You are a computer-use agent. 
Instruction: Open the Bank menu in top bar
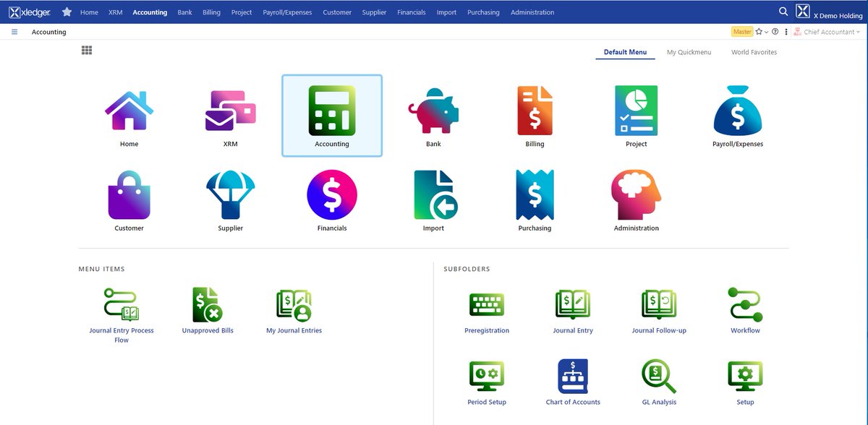pyautogui.click(x=184, y=12)
